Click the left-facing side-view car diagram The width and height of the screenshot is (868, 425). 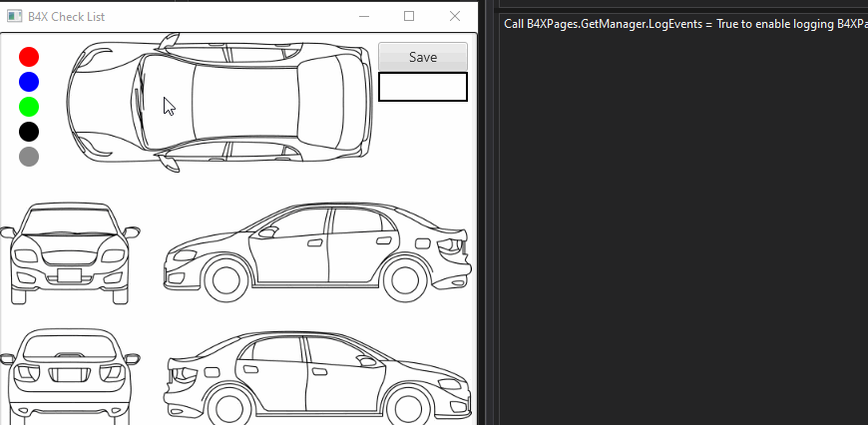pos(317,252)
